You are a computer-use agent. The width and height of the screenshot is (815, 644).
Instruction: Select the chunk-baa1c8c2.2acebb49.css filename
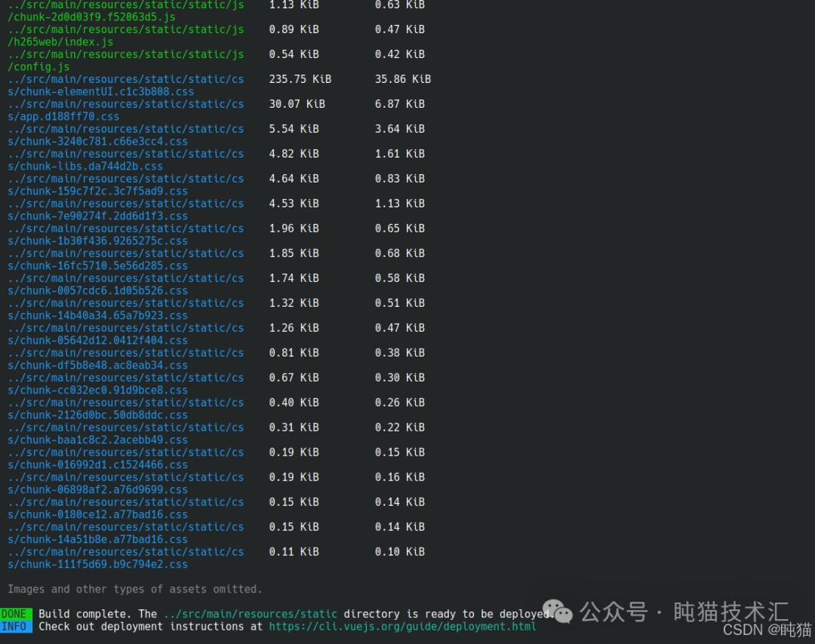pyautogui.click(x=103, y=440)
